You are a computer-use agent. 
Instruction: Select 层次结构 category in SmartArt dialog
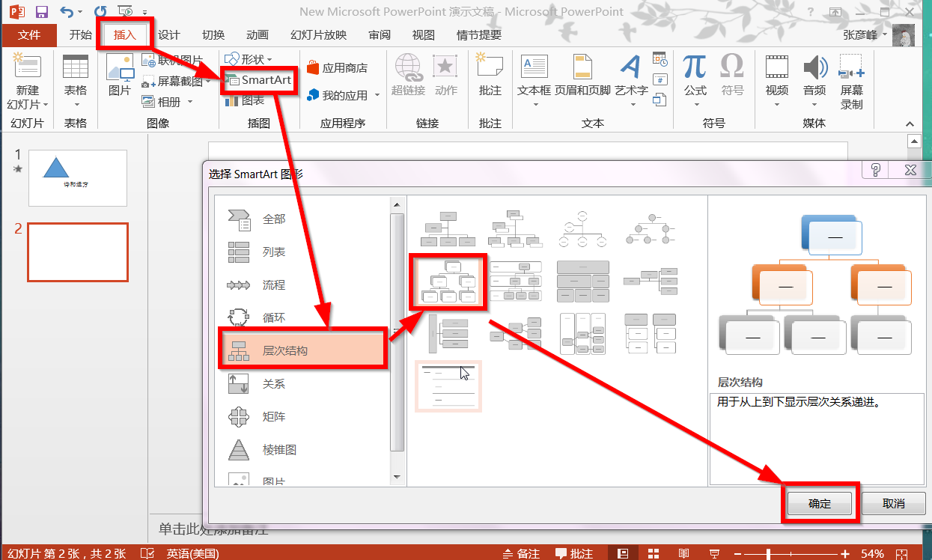[x=302, y=350]
